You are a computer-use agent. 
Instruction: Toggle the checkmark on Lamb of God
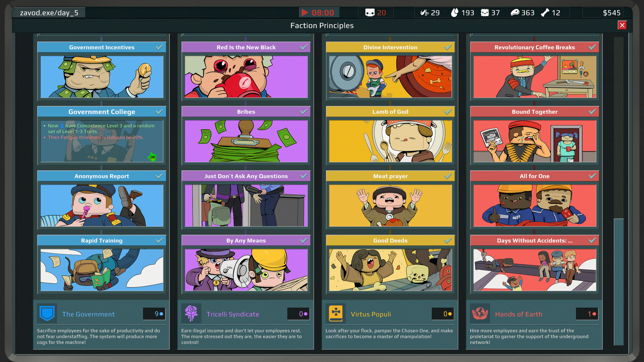coord(448,112)
